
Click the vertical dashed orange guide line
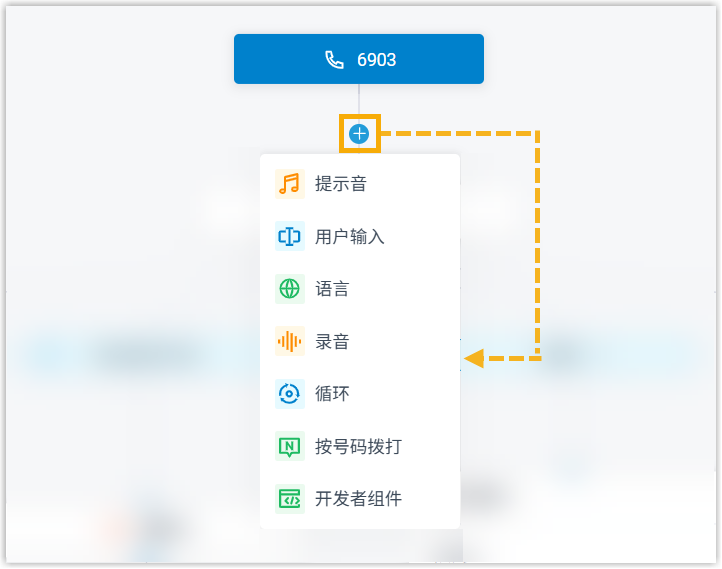pos(538,245)
